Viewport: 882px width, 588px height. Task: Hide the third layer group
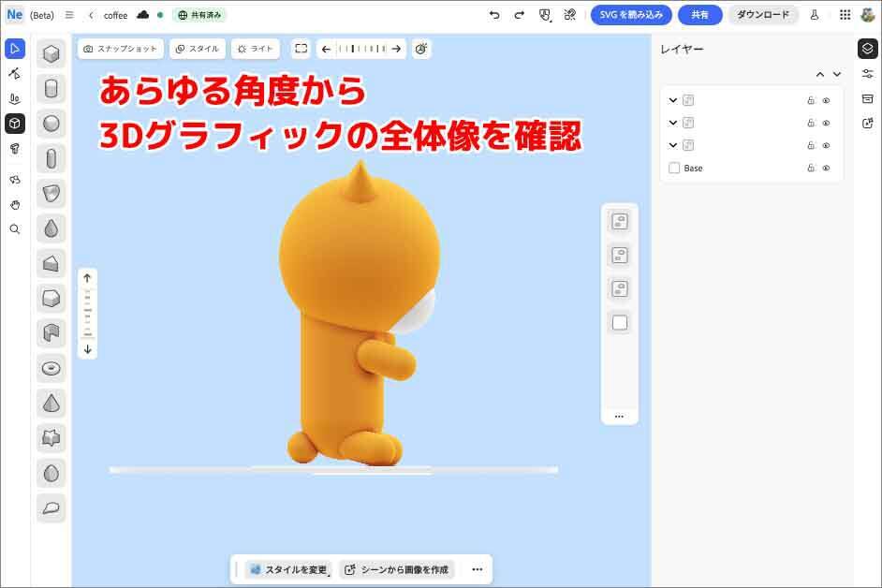(x=827, y=146)
